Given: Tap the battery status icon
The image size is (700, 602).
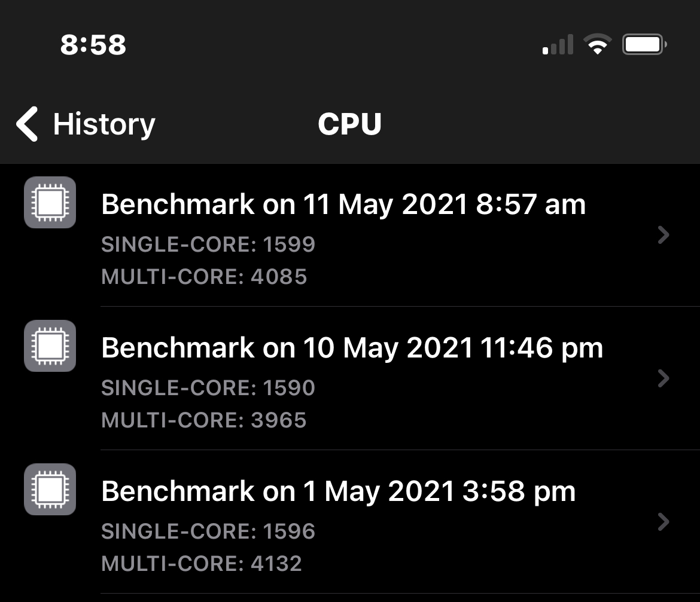Looking at the screenshot, I should pos(644,45).
